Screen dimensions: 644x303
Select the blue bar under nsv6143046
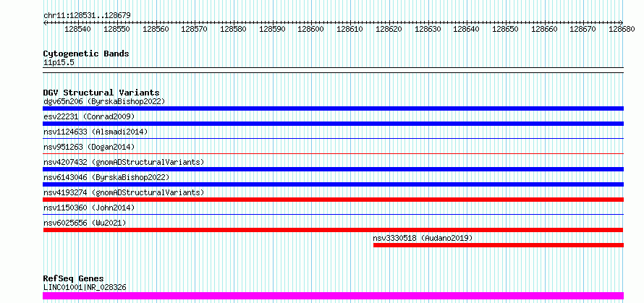[333, 184]
